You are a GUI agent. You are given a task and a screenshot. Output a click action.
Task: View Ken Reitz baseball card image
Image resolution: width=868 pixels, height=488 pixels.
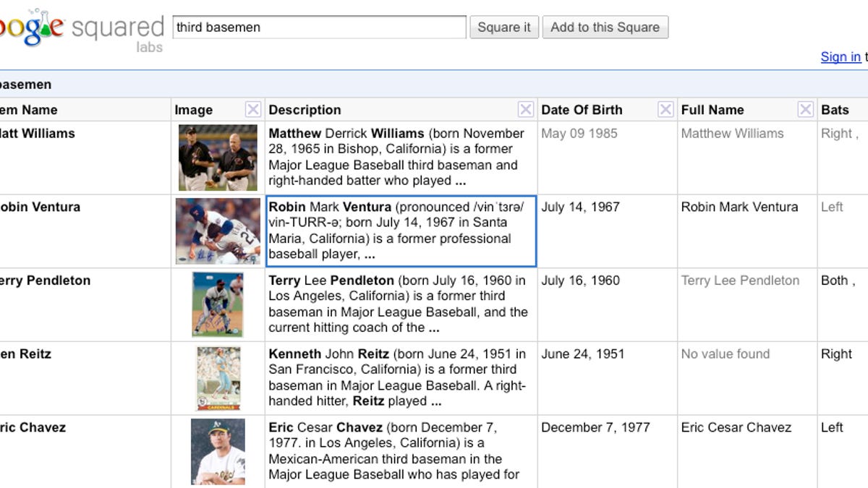pos(218,378)
